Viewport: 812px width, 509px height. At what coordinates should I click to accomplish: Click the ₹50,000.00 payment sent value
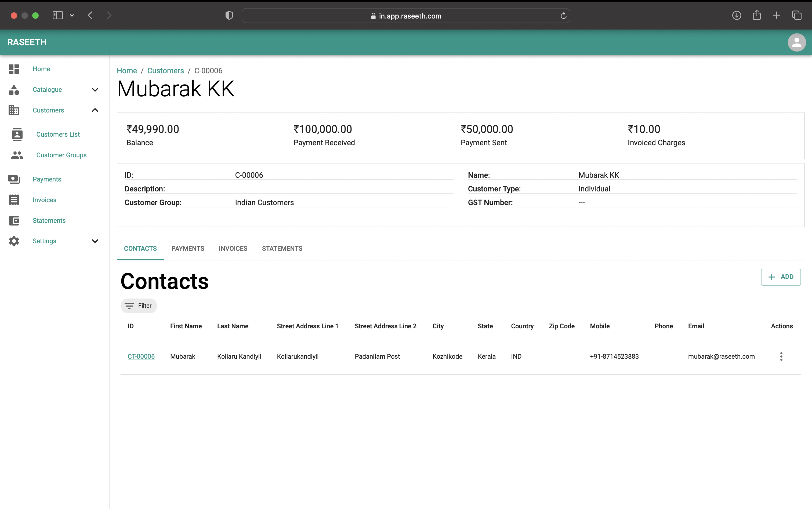click(x=487, y=129)
